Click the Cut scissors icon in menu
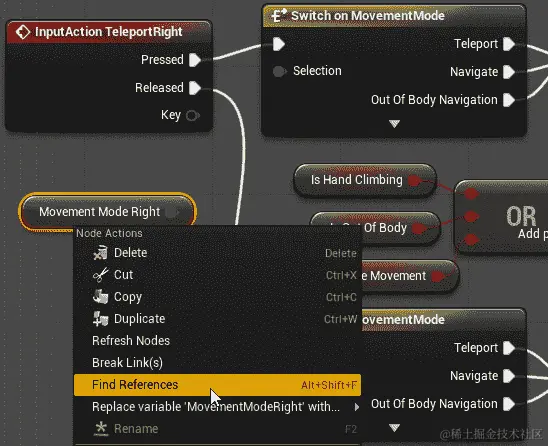Image resolution: width=548 pixels, height=446 pixels. coord(100,275)
